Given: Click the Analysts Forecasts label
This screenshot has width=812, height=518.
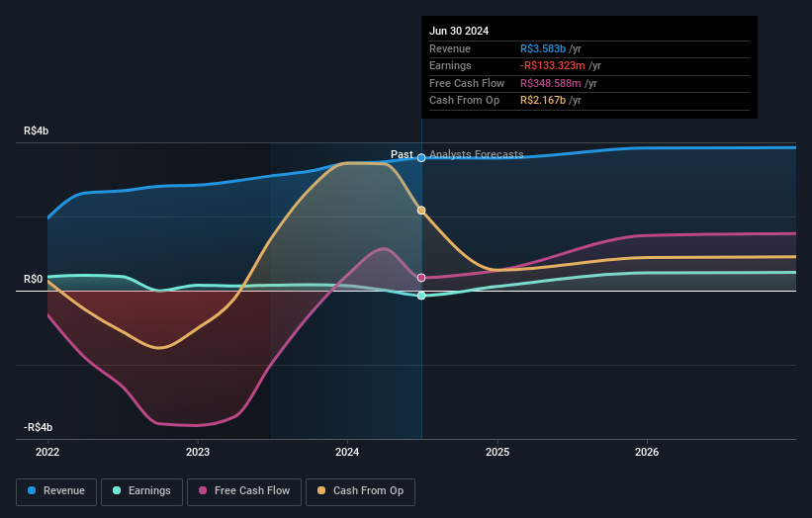Looking at the screenshot, I should [477, 154].
